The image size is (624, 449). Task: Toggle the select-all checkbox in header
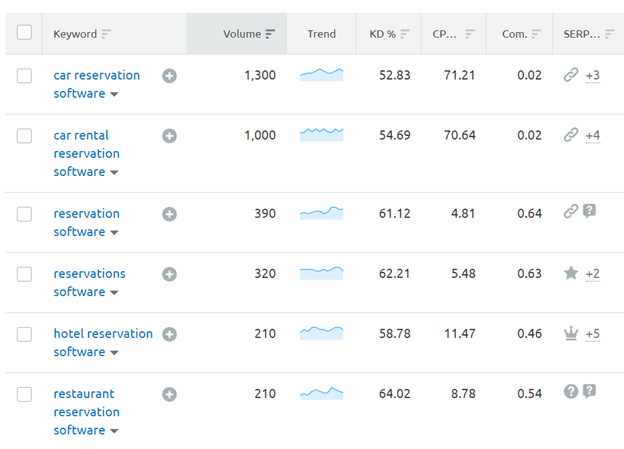pyautogui.click(x=25, y=33)
